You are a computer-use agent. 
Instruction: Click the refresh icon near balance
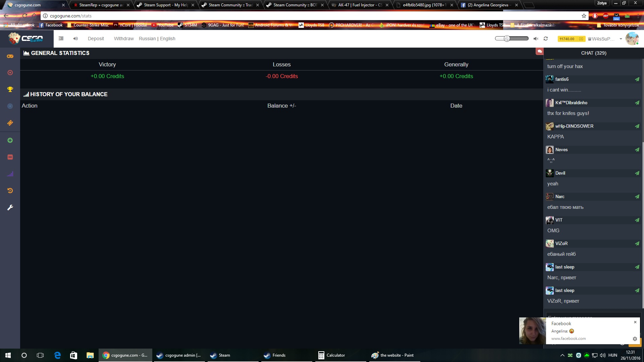[546, 39]
